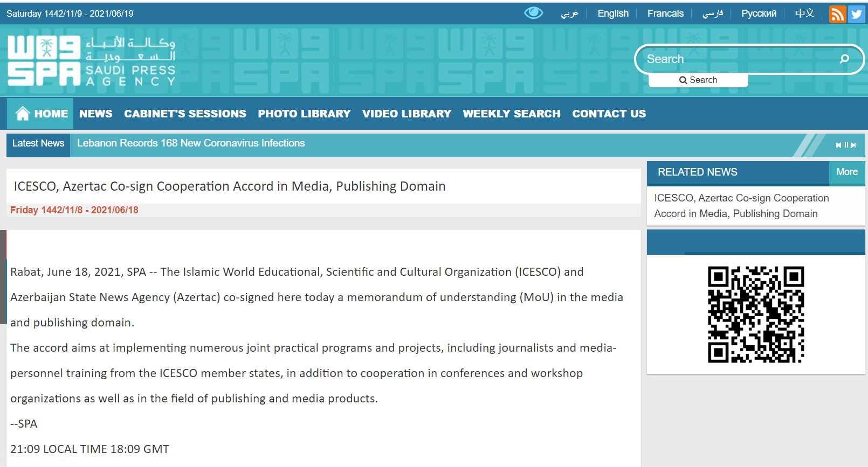
Task: Open the HOME menu item
Action: (x=42, y=114)
